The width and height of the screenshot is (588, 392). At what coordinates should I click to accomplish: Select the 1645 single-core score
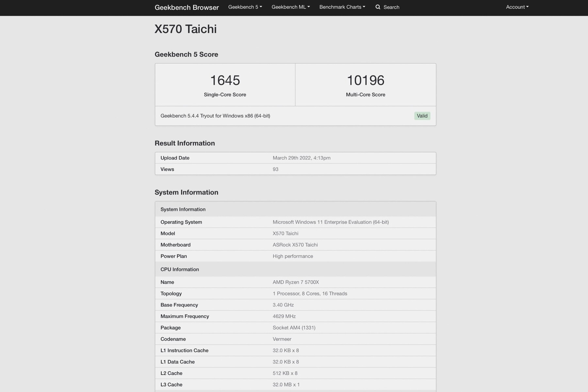(225, 80)
